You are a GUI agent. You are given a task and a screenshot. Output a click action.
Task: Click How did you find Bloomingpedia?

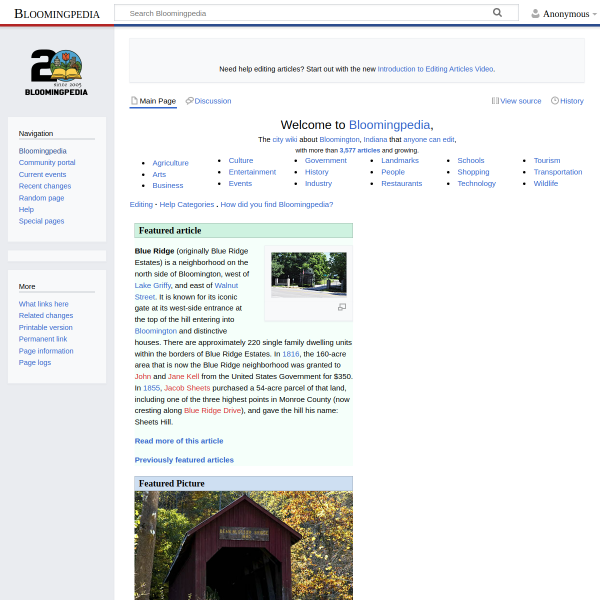pos(277,205)
